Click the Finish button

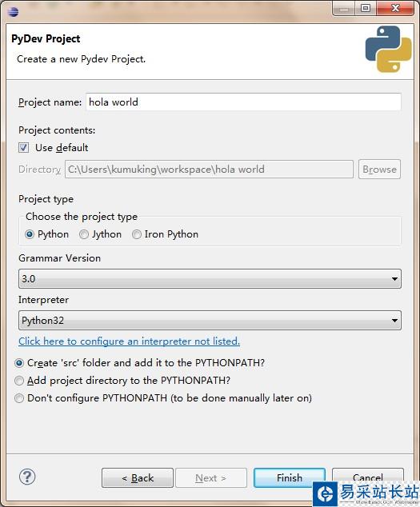(x=290, y=477)
